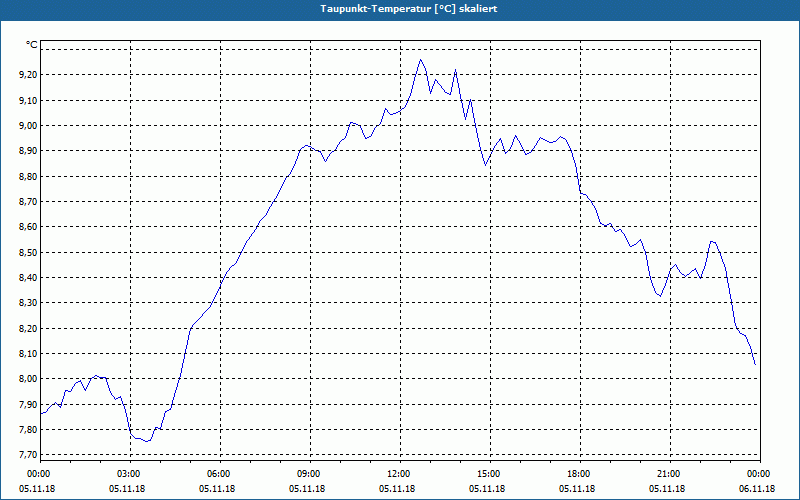This screenshot has width=800, height=500.
Task: Click the 00:00 label above 06.11.18
Action: pos(760,474)
